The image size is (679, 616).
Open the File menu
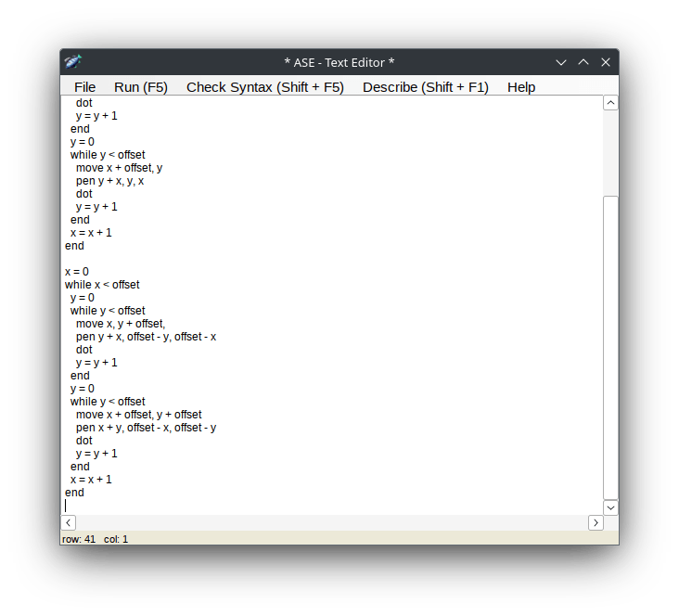[84, 87]
